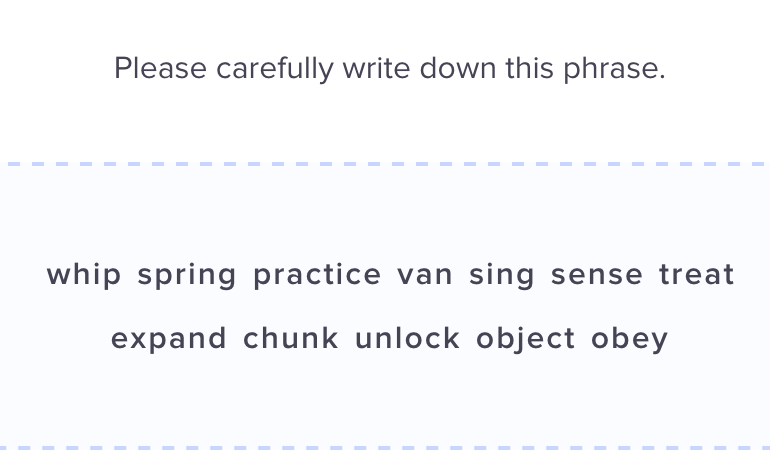Image resolution: width=770 pixels, height=466 pixels.
Task: Click the word "treat" ending the first row
Action: tap(696, 274)
